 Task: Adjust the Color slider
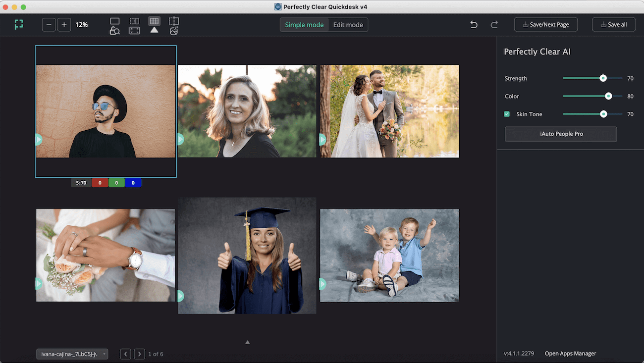[x=592, y=96]
